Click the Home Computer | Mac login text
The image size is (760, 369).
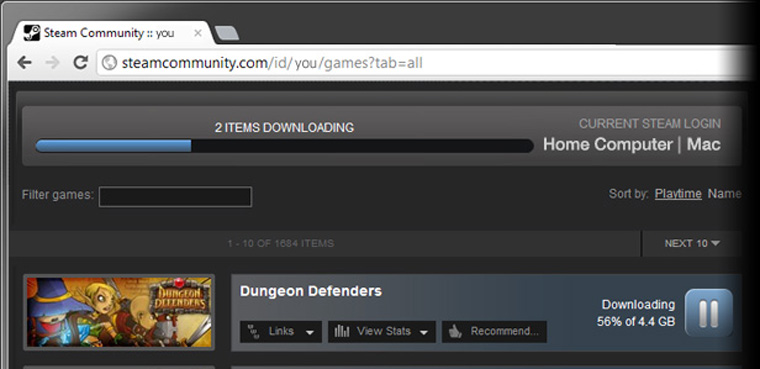coord(632,144)
